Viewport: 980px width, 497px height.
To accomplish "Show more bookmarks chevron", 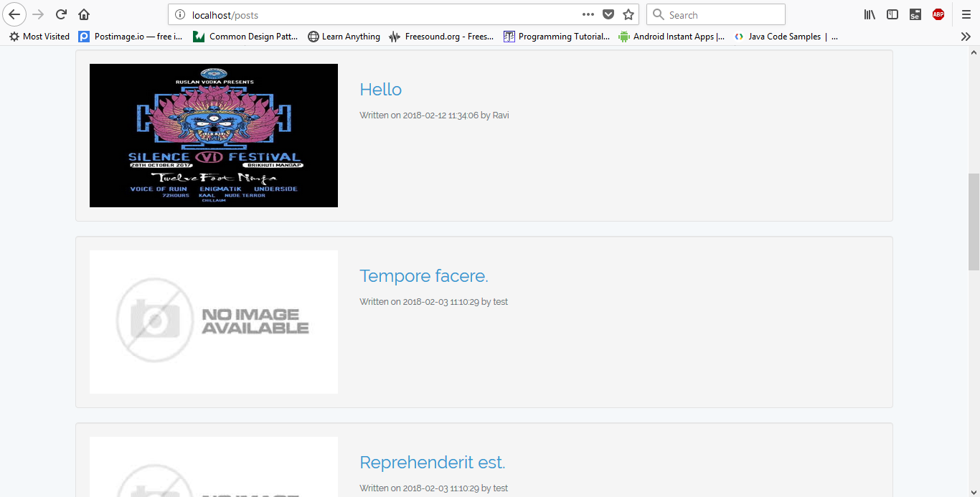I will point(966,37).
